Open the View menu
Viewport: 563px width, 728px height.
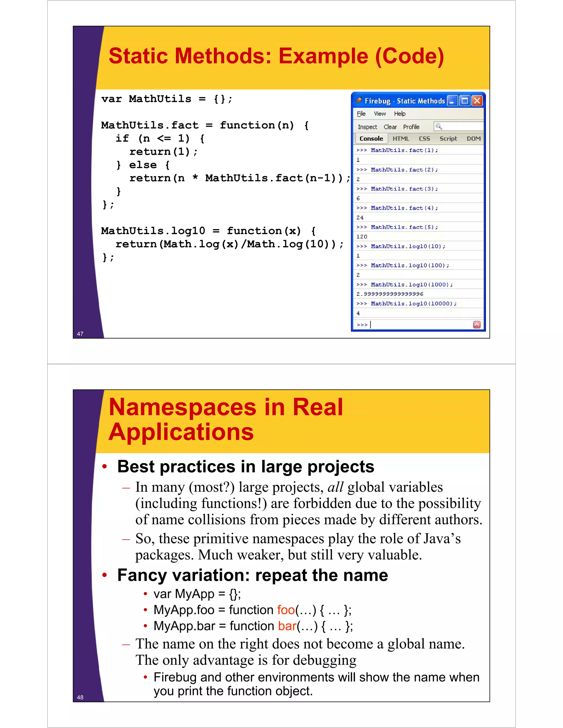click(380, 114)
